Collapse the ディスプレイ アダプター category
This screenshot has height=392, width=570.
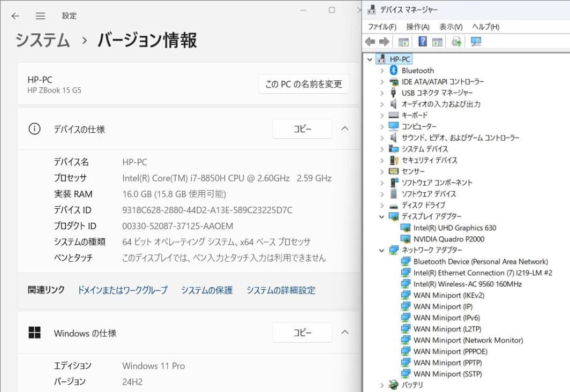381,216
